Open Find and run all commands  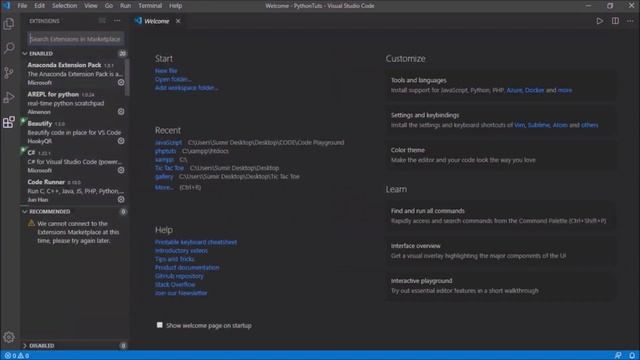pyautogui.click(x=500, y=216)
